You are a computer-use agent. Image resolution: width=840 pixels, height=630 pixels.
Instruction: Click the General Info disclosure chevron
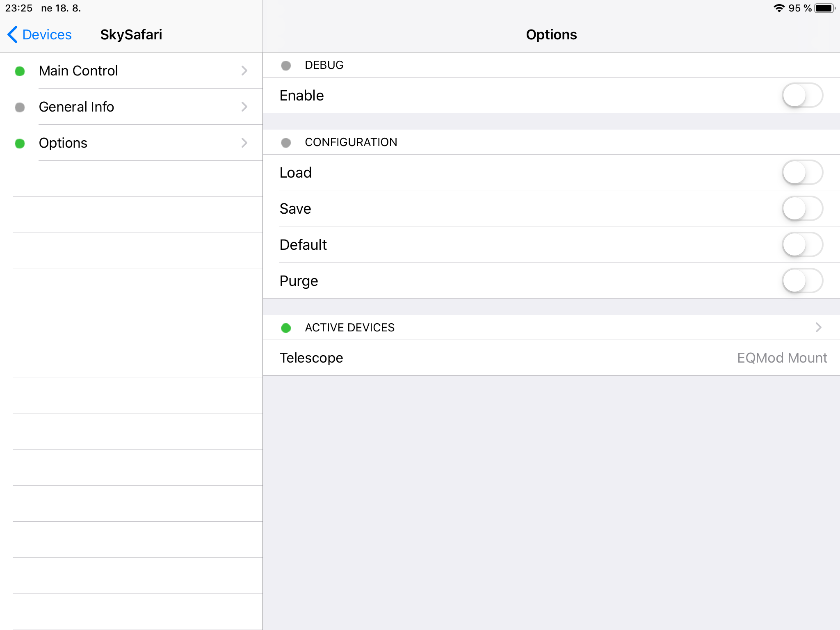click(x=244, y=107)
